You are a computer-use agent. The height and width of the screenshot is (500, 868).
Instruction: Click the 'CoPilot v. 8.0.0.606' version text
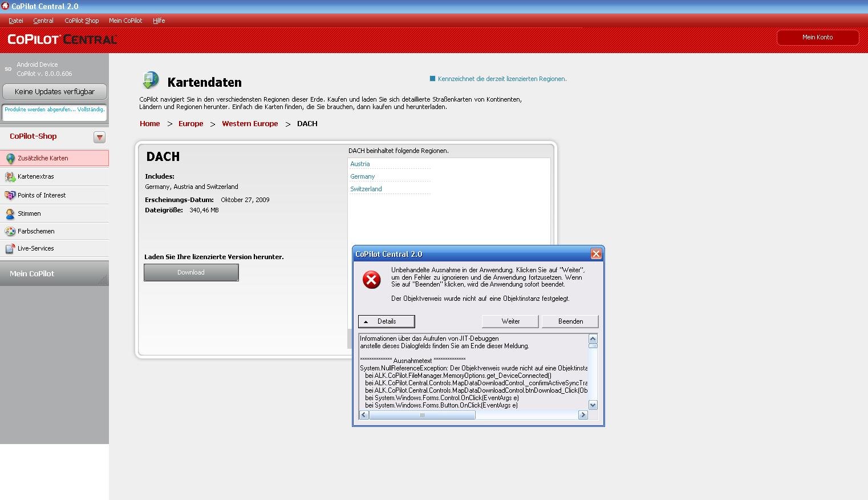point(44,74)
